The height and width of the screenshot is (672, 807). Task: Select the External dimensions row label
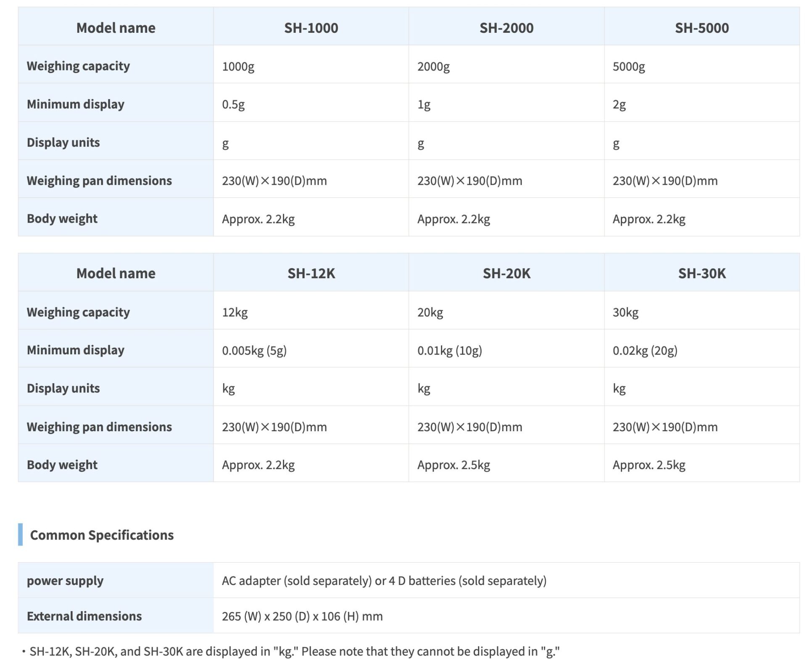click(x=116, y=616)
